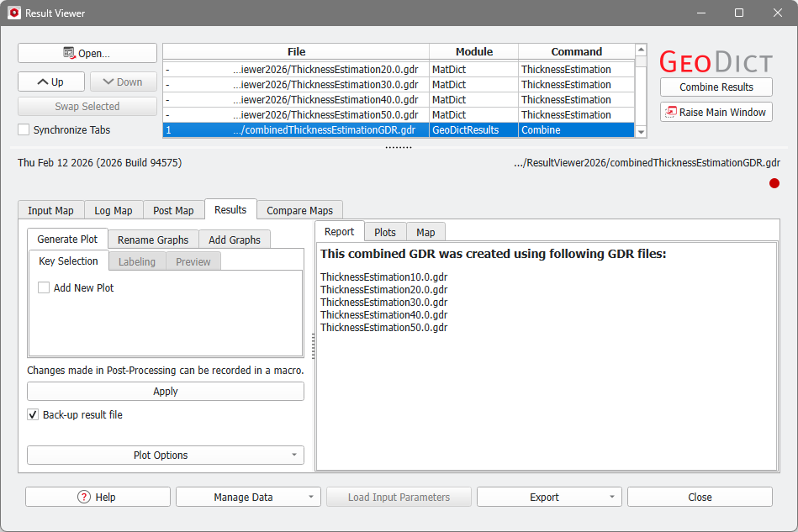This screenshot has height=532, width=798.
Task: Uncheck Back-up result file
Action: [x=32, y=414]
